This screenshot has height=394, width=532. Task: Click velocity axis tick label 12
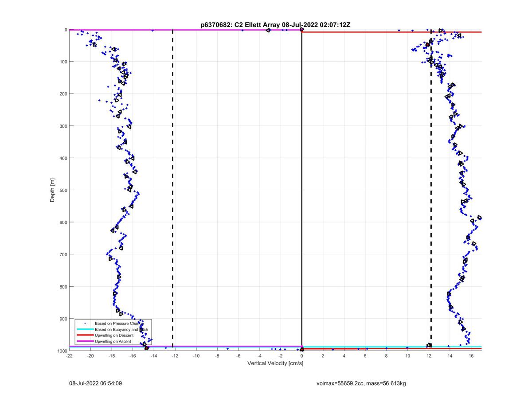429,355
